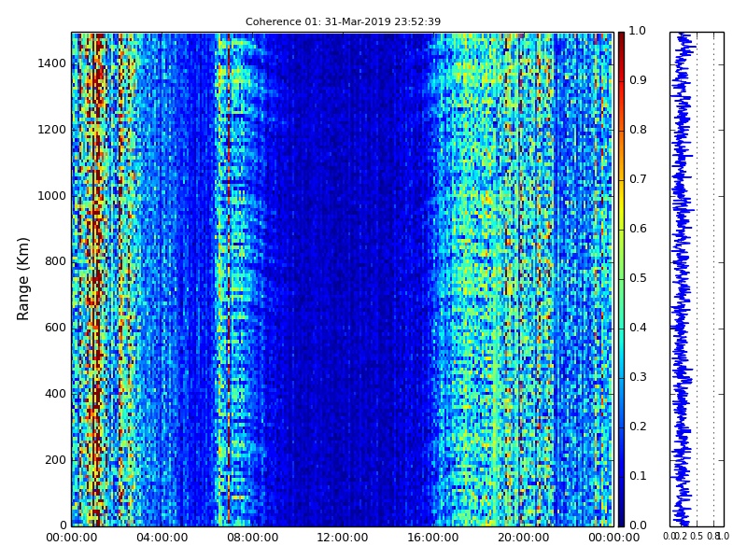The image size is (747, 560).
Task: Click the 1400 range tick label
Action: coord(52,63)
